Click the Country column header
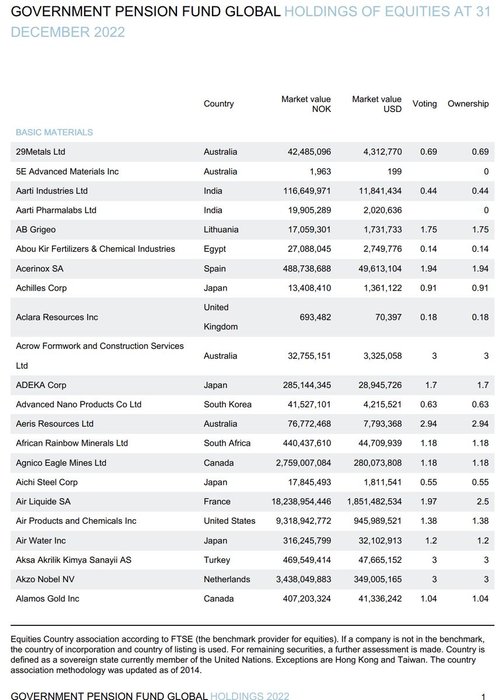501x700 pixels. [x=218, y=104]
